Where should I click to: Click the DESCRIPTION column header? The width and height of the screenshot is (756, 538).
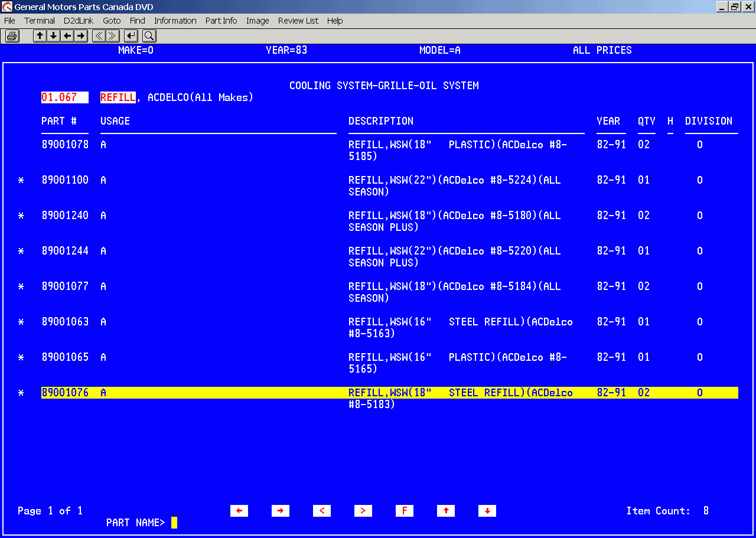[x=381, y=121]
